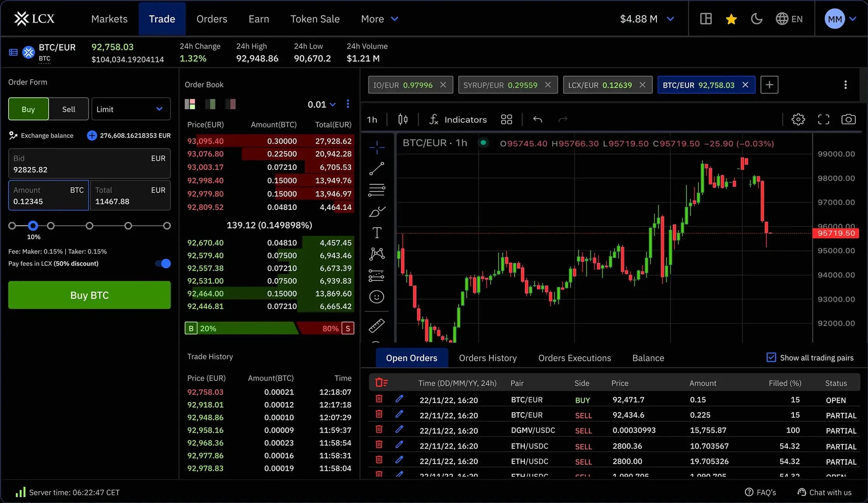
Task: Open the Token Sale menu
Action: [315, 19]
